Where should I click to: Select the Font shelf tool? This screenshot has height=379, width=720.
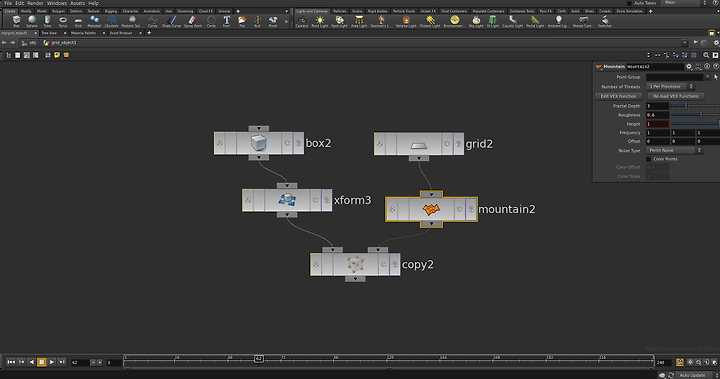226,21
